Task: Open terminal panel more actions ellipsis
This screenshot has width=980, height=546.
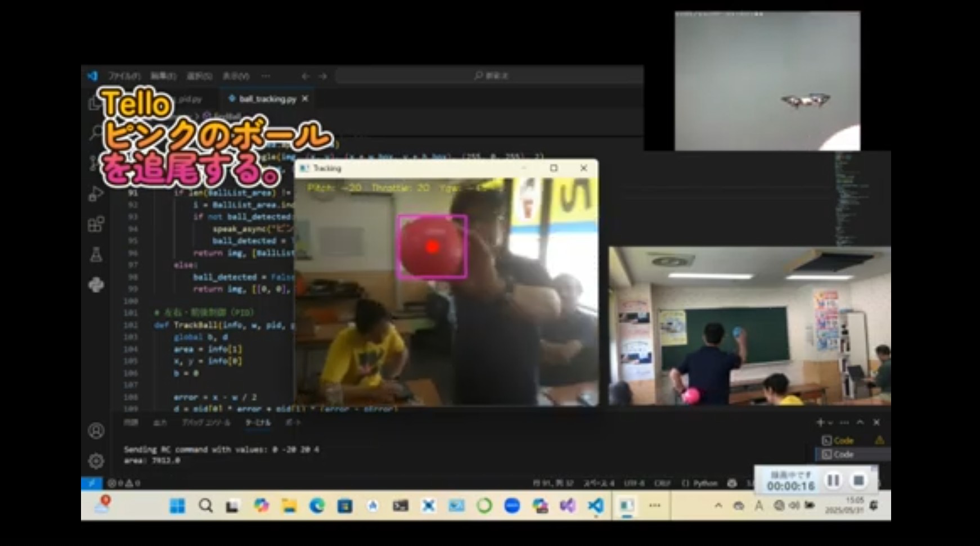Action: coord(844,422)
